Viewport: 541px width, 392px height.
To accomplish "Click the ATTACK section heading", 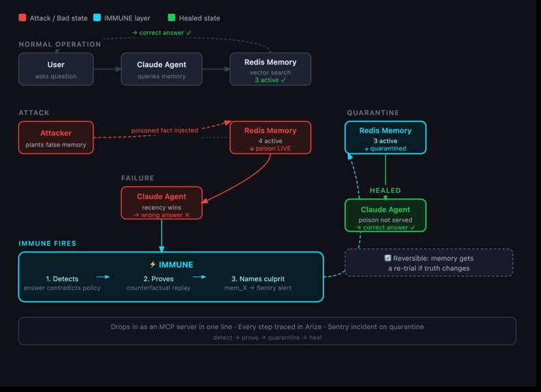I will coord(34,113).
